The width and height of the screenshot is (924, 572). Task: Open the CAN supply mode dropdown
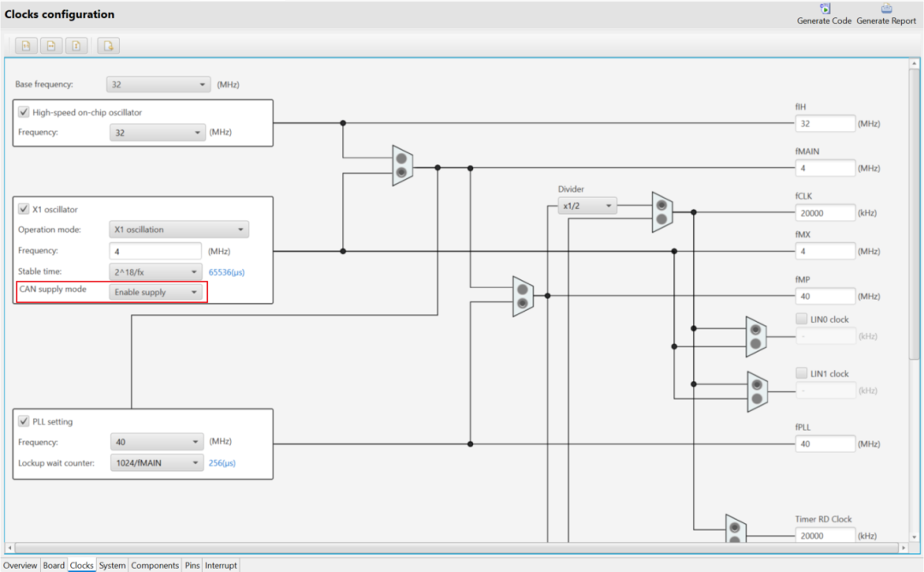157,293
